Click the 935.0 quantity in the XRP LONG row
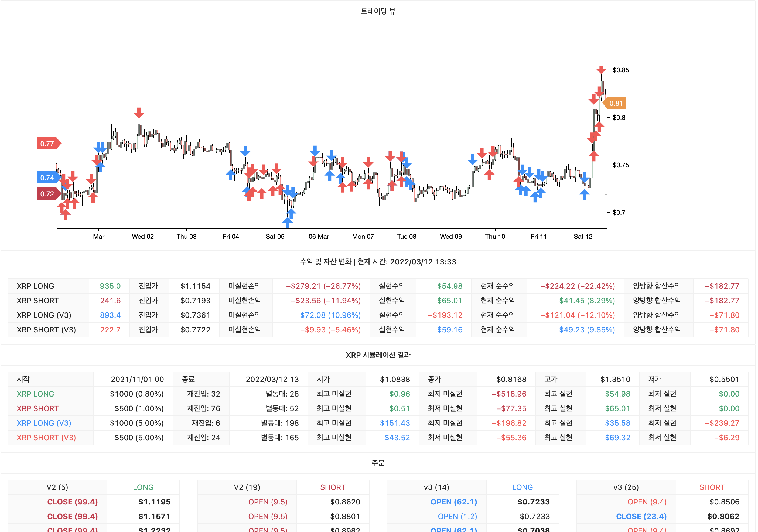The height and width of the screenshot is (532, 758). 110,286
